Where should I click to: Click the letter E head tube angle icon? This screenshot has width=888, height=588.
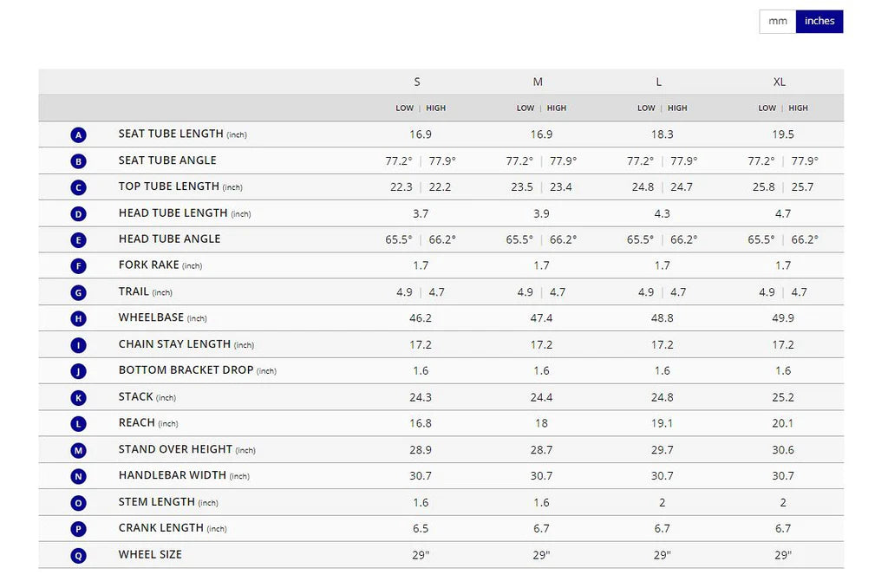pos(79,240)
